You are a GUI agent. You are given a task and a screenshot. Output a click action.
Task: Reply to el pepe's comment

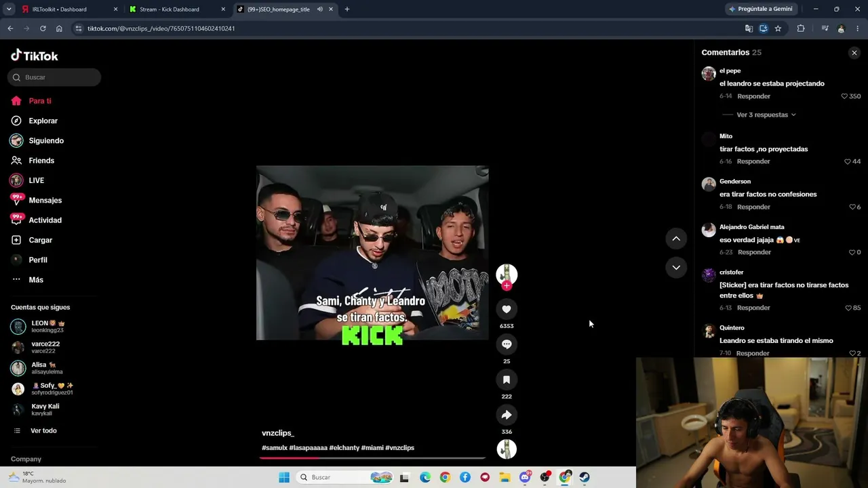753,96
